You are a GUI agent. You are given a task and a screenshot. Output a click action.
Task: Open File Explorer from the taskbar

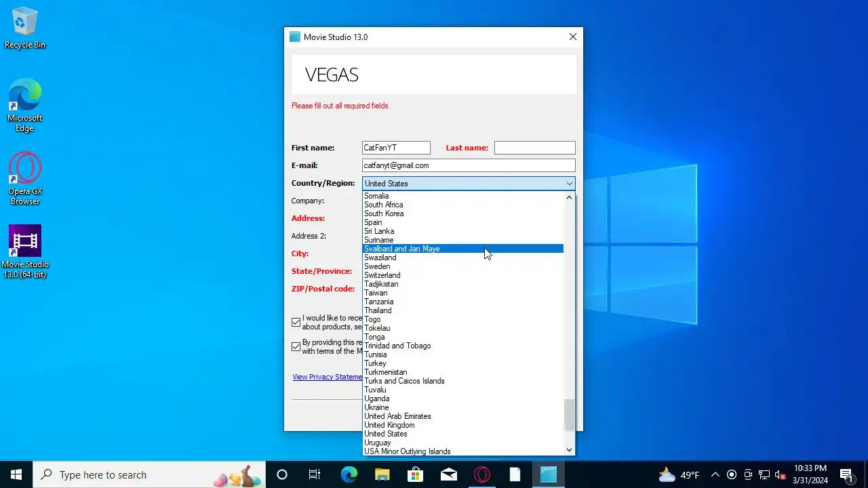[382, 474]
